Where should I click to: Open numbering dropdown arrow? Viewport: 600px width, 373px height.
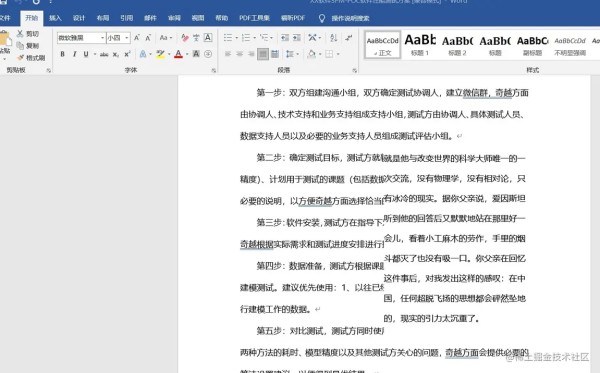(x=254, y=37)
